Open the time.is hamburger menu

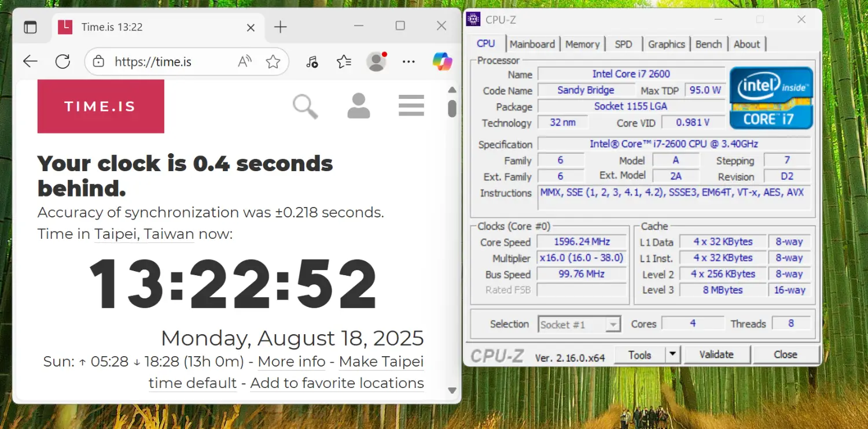click(411, 106)
